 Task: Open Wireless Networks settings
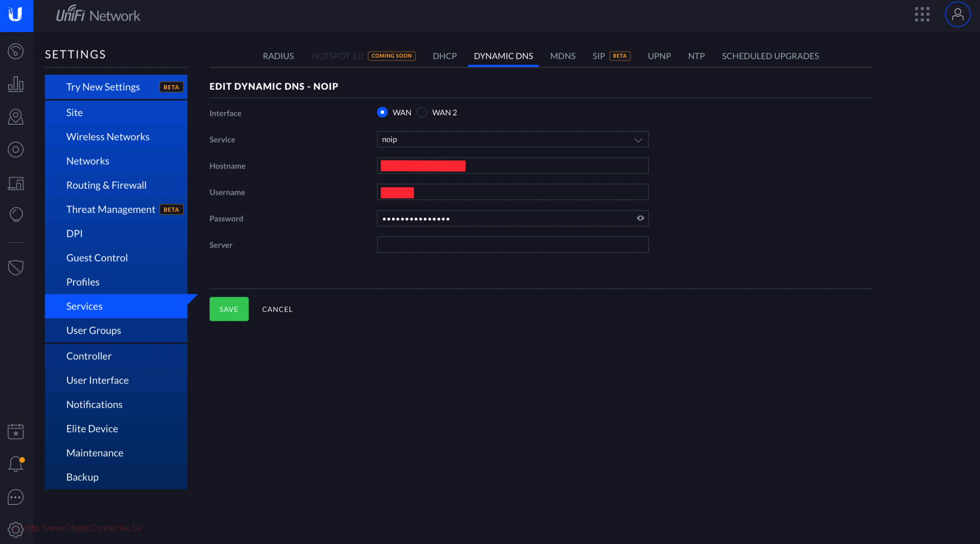click(116, 137)
